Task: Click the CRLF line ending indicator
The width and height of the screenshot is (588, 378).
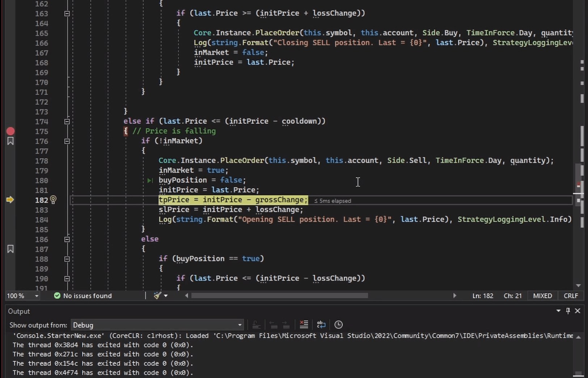Action: click(571, 296)
